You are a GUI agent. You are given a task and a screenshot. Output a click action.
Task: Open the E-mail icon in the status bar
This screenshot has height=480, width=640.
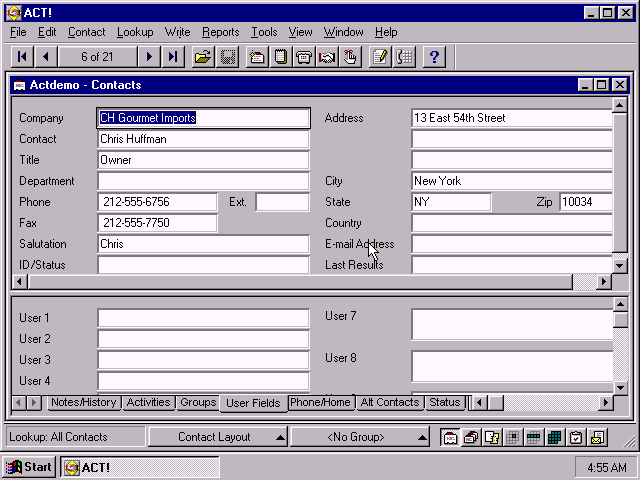(x=597, y=438)
